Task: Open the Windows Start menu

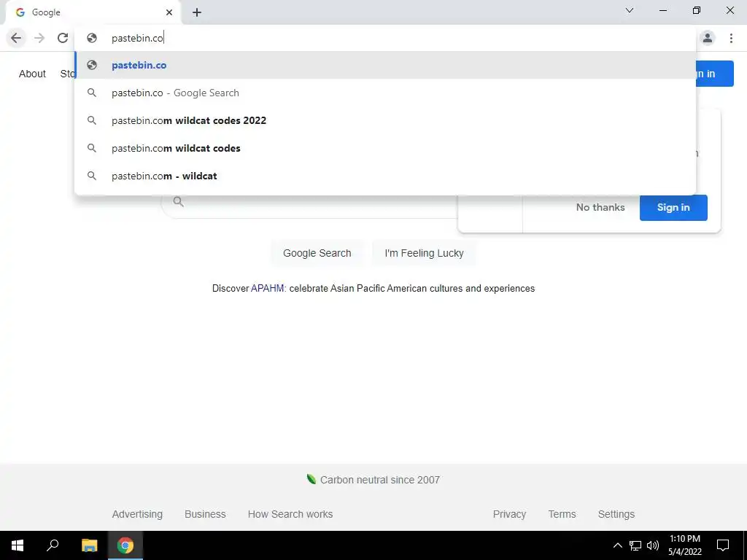Action: click(18, 545)
